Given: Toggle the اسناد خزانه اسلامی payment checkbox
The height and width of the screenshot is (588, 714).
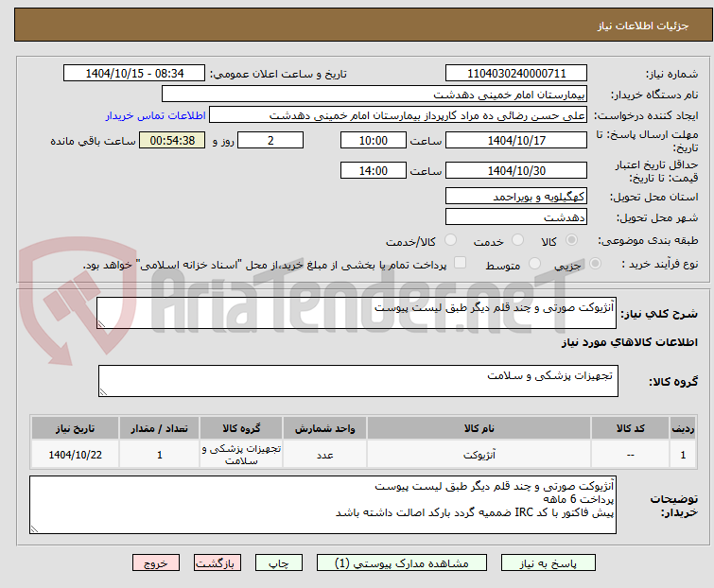Looking at the screenshot, I should [461, 263].
